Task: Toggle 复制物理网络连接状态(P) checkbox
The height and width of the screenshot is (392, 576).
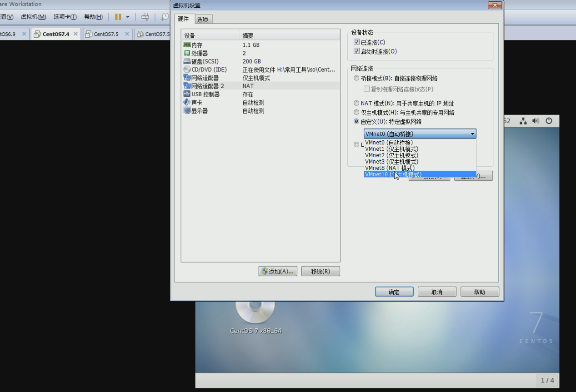Action: [x=366, y=89]
